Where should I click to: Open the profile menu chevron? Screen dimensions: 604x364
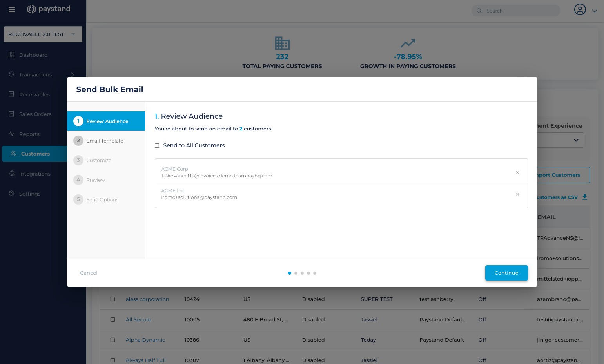[x=595, y=11]
